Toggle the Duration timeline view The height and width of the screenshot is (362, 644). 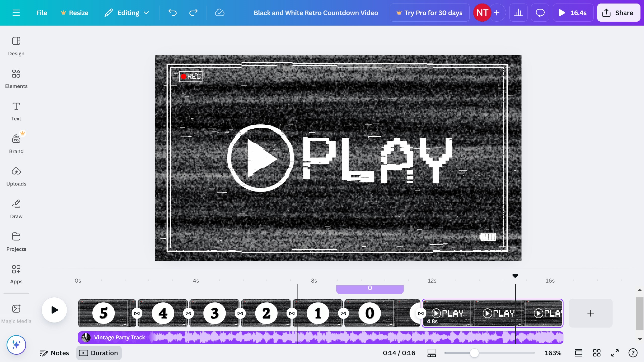click(x=99, y=353)
